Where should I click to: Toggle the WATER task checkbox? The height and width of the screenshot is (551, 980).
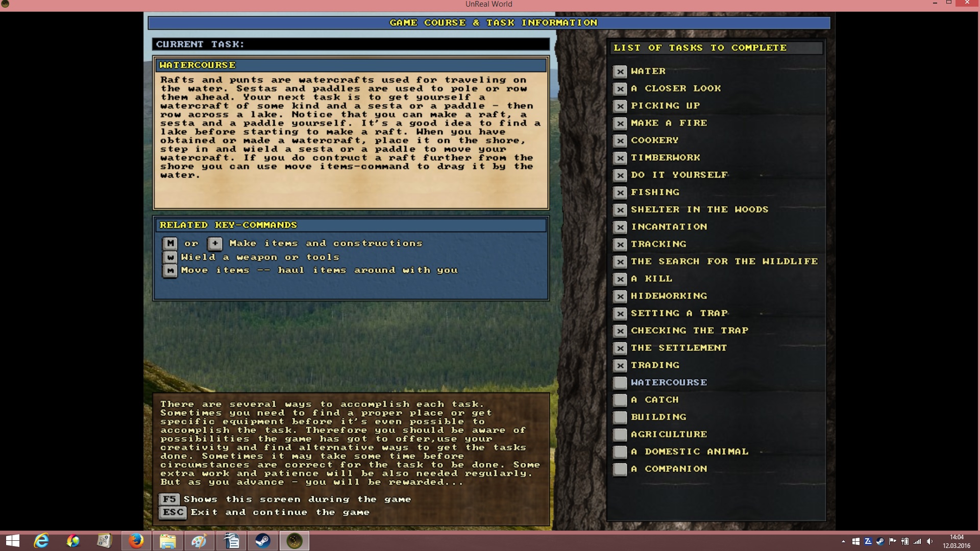(x=620, y=71)
